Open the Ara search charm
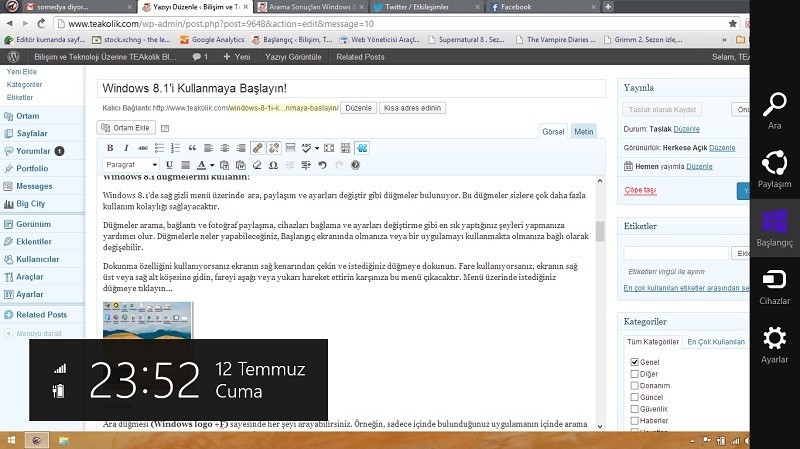800x449 pixels. coord(774,111)
